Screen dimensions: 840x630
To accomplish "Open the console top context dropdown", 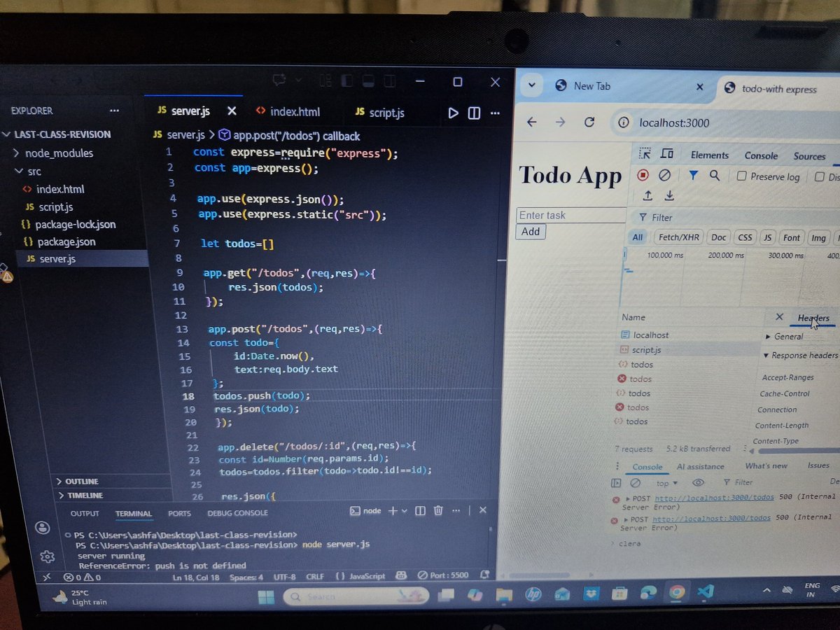I will point(667,483).
